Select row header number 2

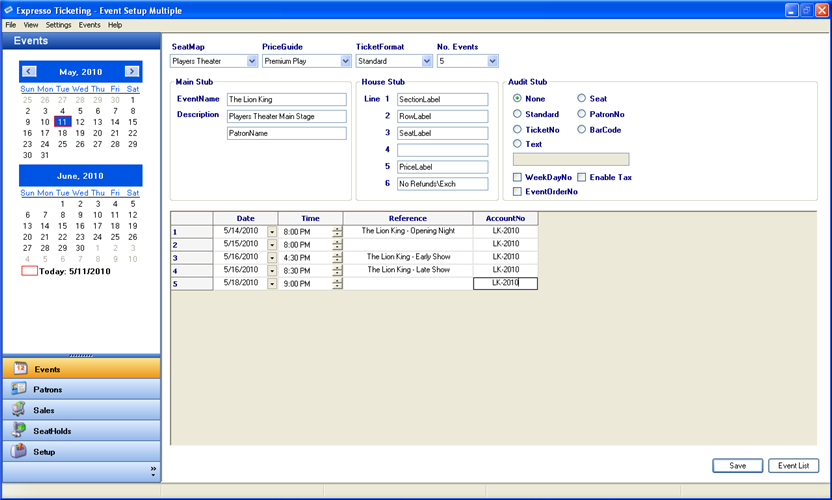[192, 245]
